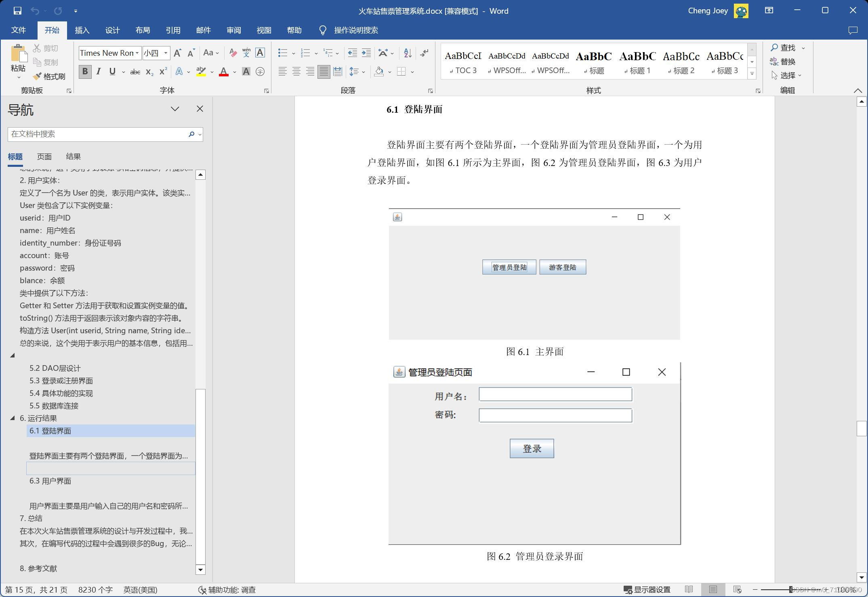Image resolution: width=868 pixels, height=597 pixels.
Task: Click the 替换 button
Action: [782, 61]
